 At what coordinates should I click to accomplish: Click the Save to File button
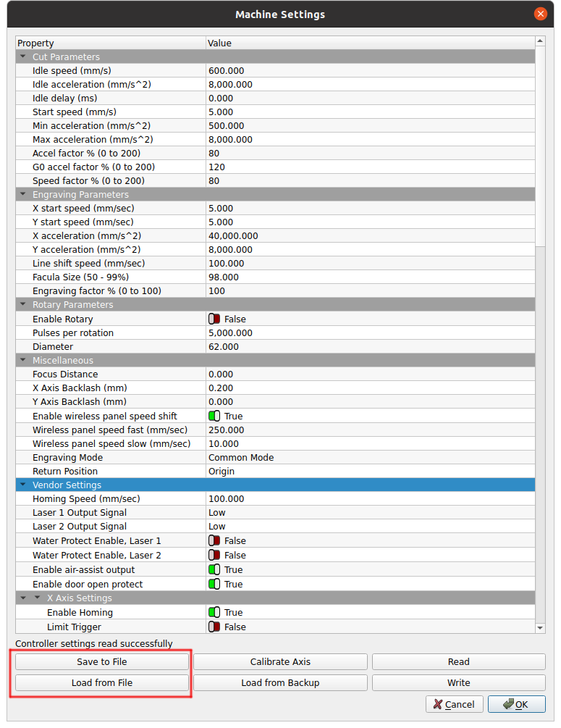pyautogui.click(x=102, y=662)
